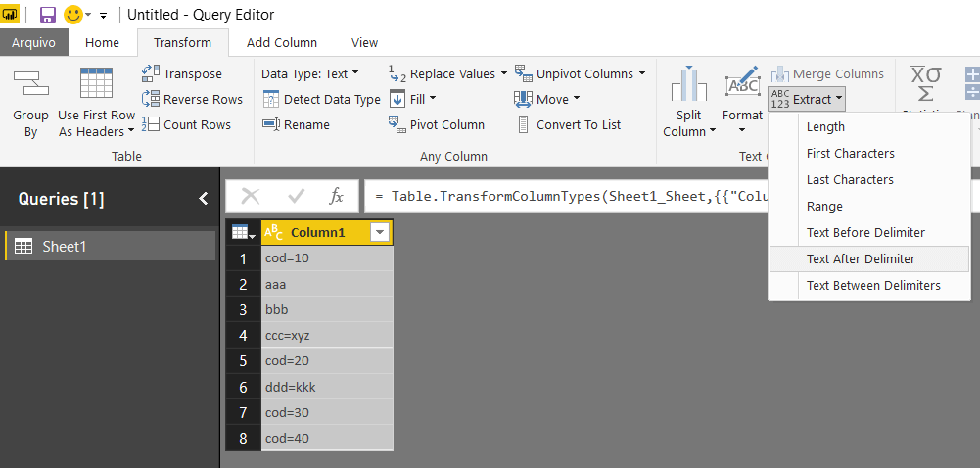The height and width of the screenshot is (468, 980).
Task: Switch to the Home ribbon tab
Action: [x=102, y=42]
